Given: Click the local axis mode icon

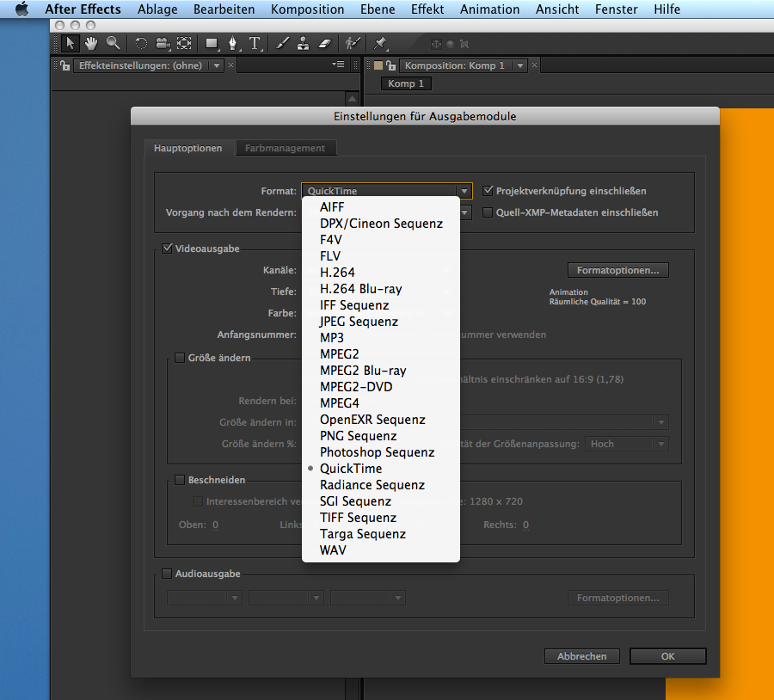Looking at the screenshot, I should click(x=436, y=44).
